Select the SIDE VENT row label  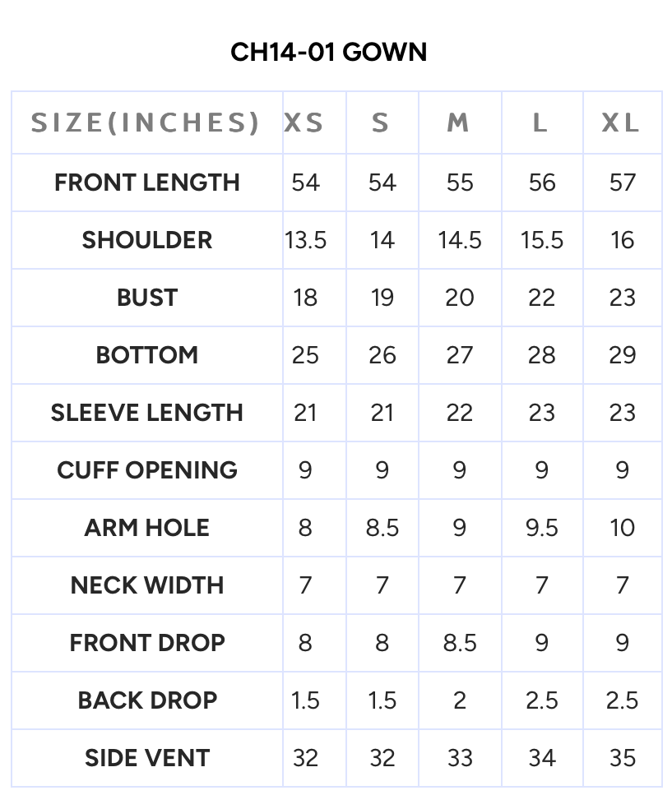(x=147, y=758)
